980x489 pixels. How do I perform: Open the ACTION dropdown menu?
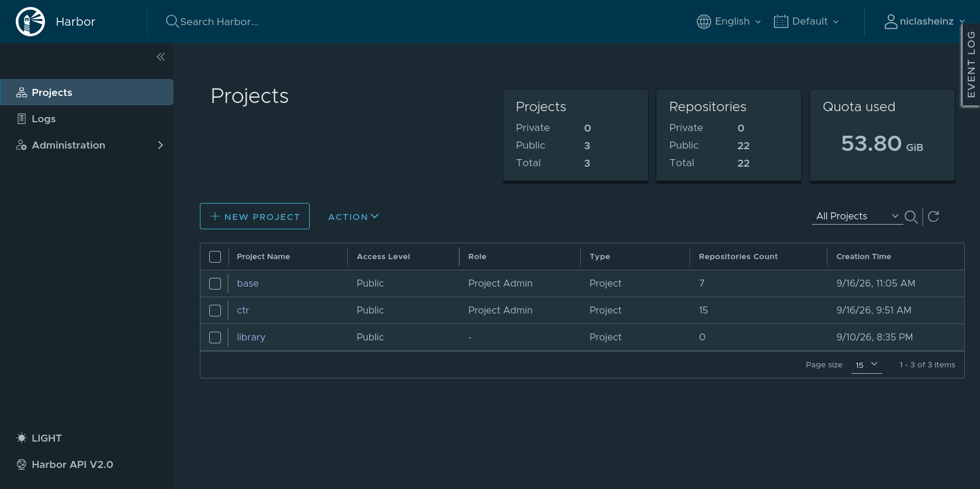click(x=354, y=217)
